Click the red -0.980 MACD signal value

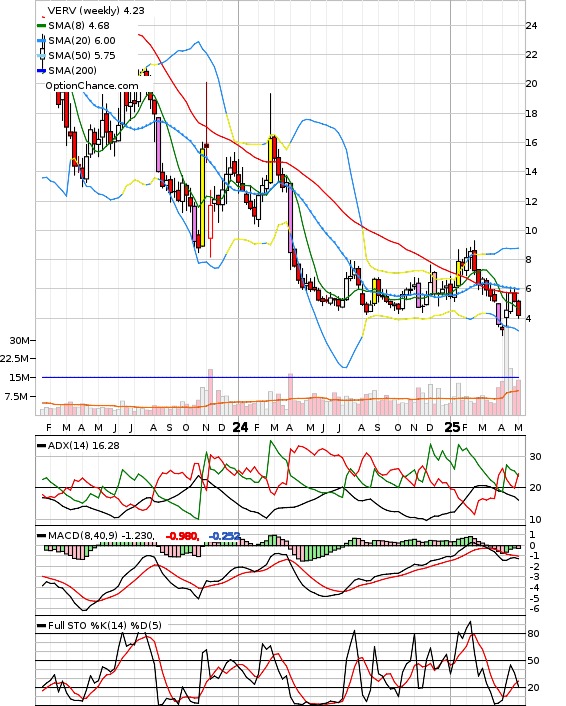click(x=182, y=536)
